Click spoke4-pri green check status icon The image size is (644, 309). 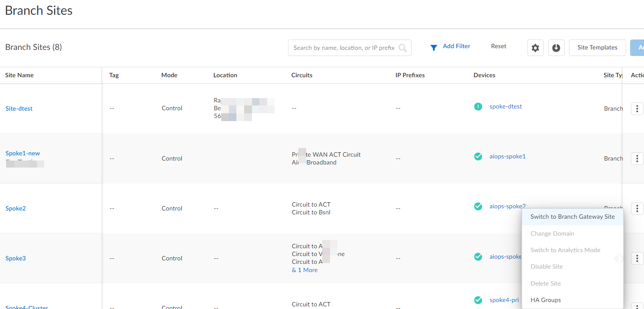pos(478,300)
